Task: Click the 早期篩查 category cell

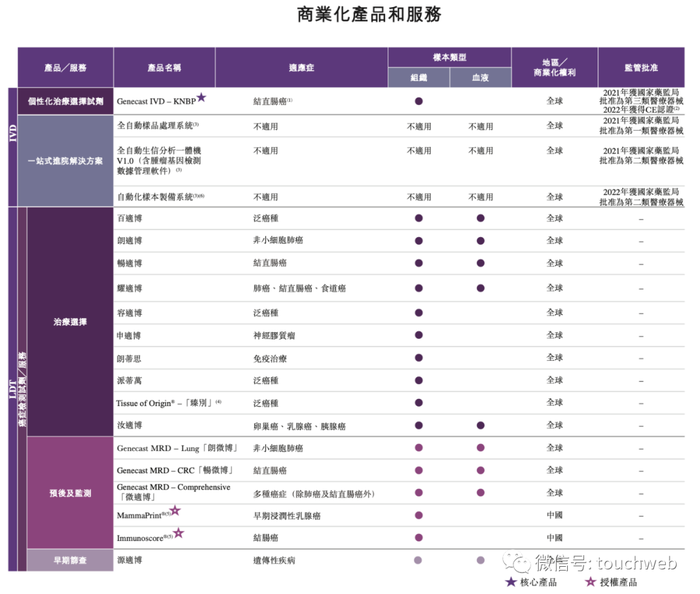Action: click(70, 560)
